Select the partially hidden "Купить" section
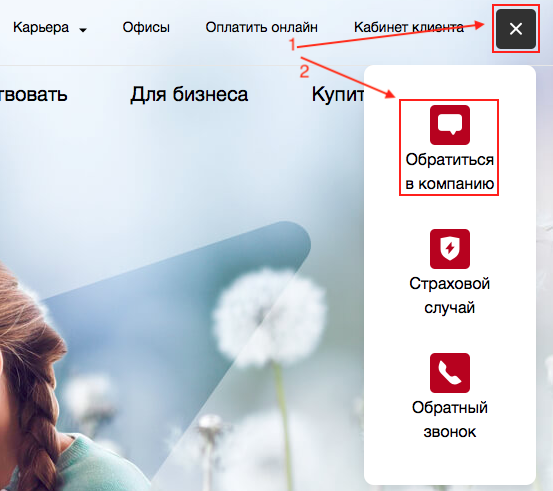 click(338, 95)
